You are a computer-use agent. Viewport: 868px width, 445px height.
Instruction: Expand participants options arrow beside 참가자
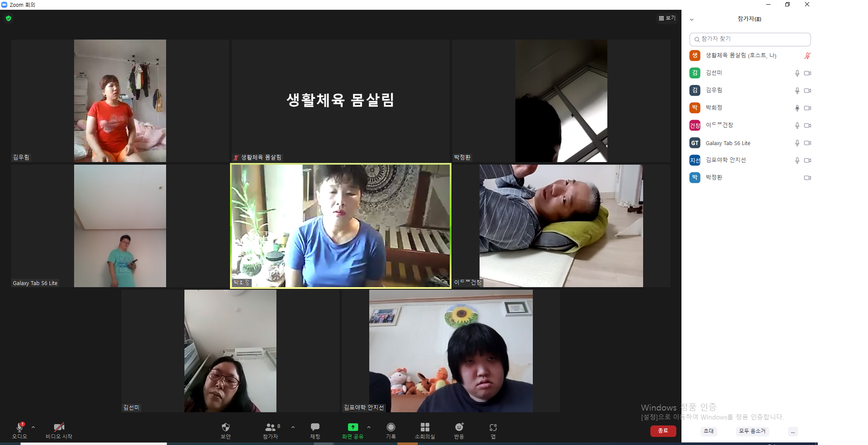click(293, 427)
